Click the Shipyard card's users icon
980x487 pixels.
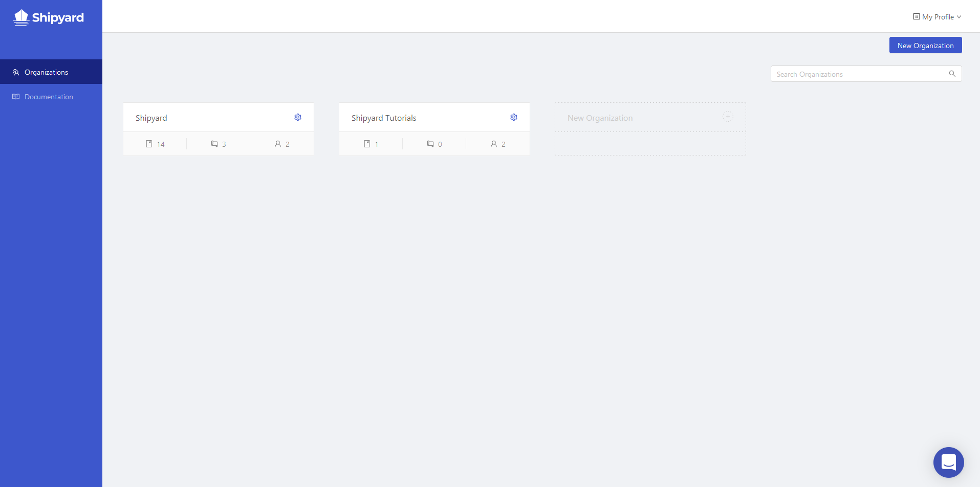[x=278, y=144]
